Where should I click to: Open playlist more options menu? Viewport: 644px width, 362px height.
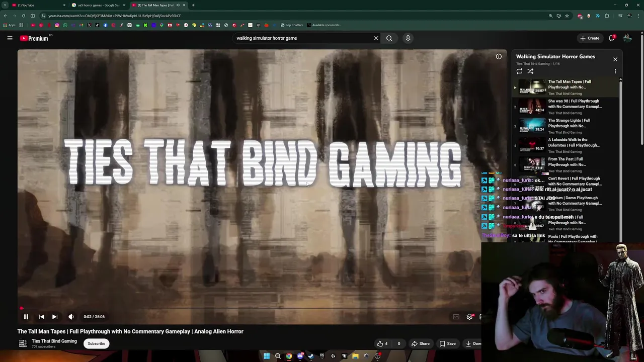click(x=615, y=71)
